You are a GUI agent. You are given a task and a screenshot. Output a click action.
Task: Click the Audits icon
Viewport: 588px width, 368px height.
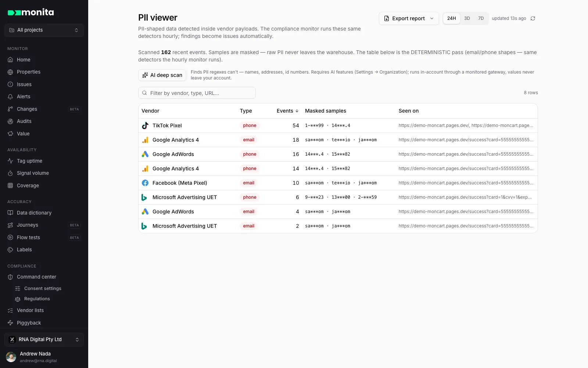coord(10,121)
